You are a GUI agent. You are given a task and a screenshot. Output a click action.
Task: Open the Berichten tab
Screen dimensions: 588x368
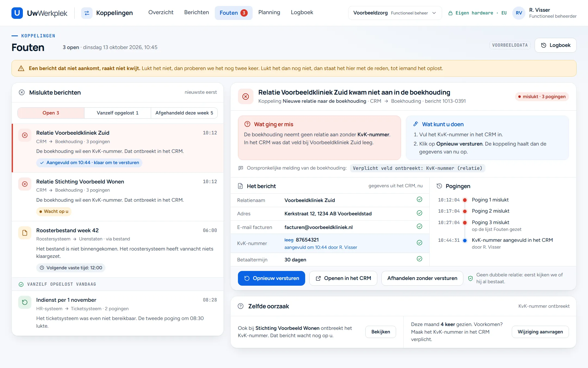pos(197,12)
